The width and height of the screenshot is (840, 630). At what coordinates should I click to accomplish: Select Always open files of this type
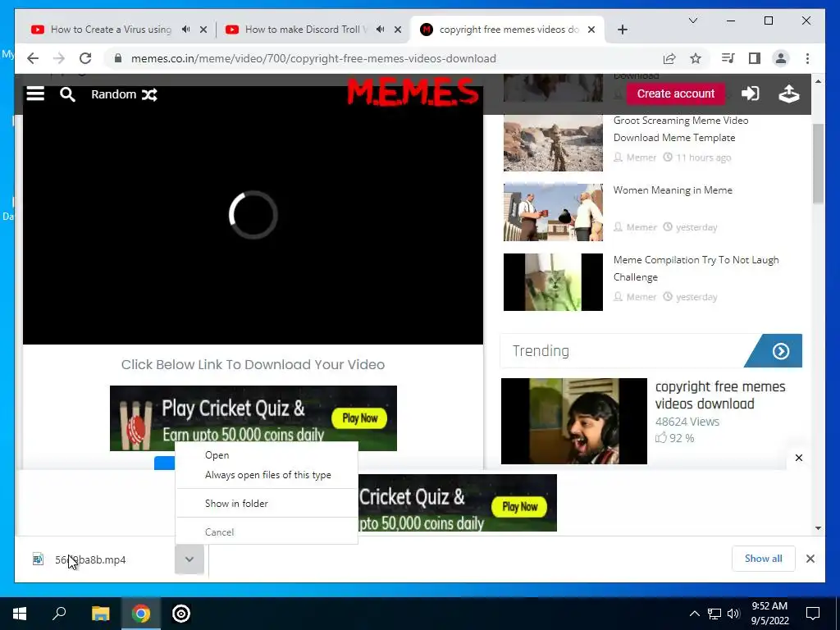[267, 475]
